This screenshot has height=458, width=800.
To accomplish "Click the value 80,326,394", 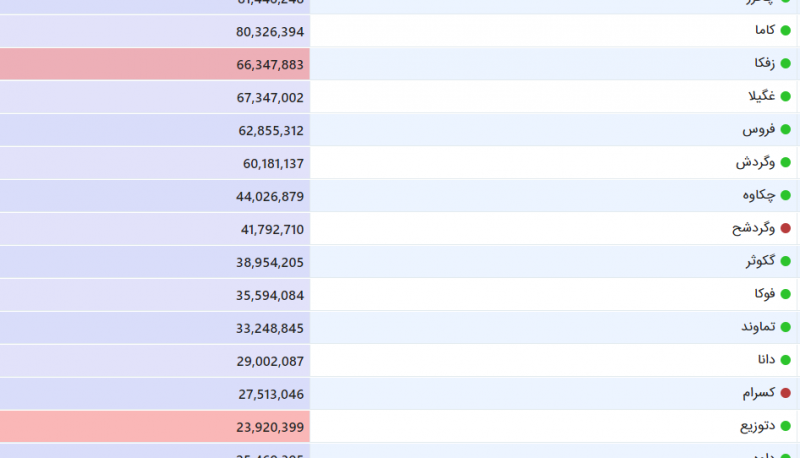I will 270,32.
